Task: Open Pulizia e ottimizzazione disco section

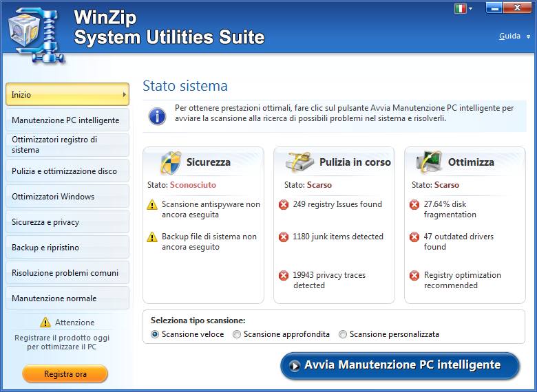Action: [x=66, y=171]
